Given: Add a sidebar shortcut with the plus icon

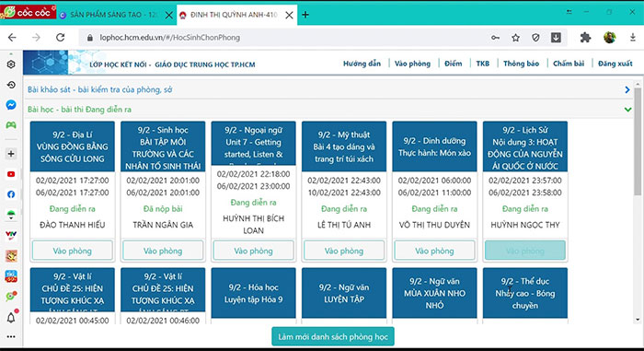Looking at the screenshot, I should [11, 154].
